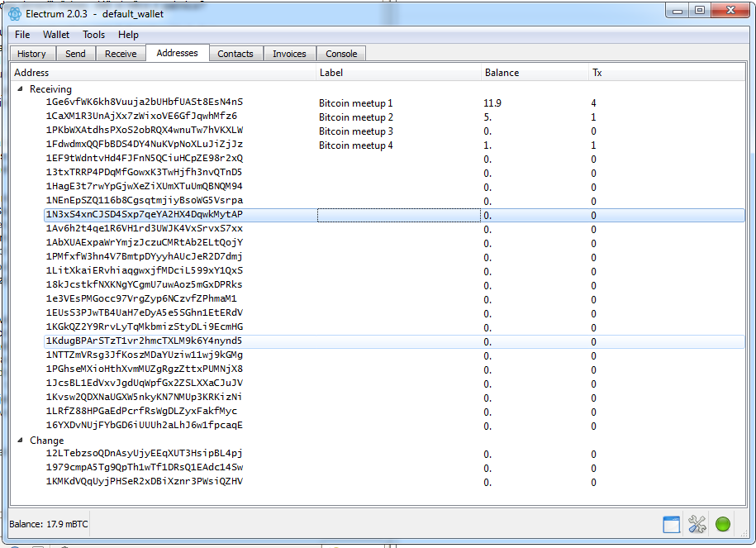Sort by the Balance column header
The image size is (756, 548).
535,73
